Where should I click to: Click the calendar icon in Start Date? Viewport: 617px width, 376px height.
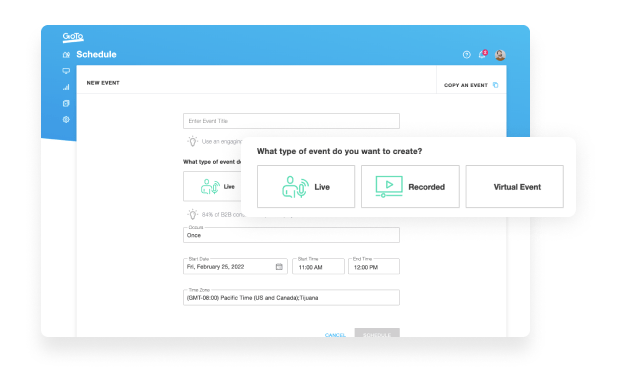click(x=279, y=267)
